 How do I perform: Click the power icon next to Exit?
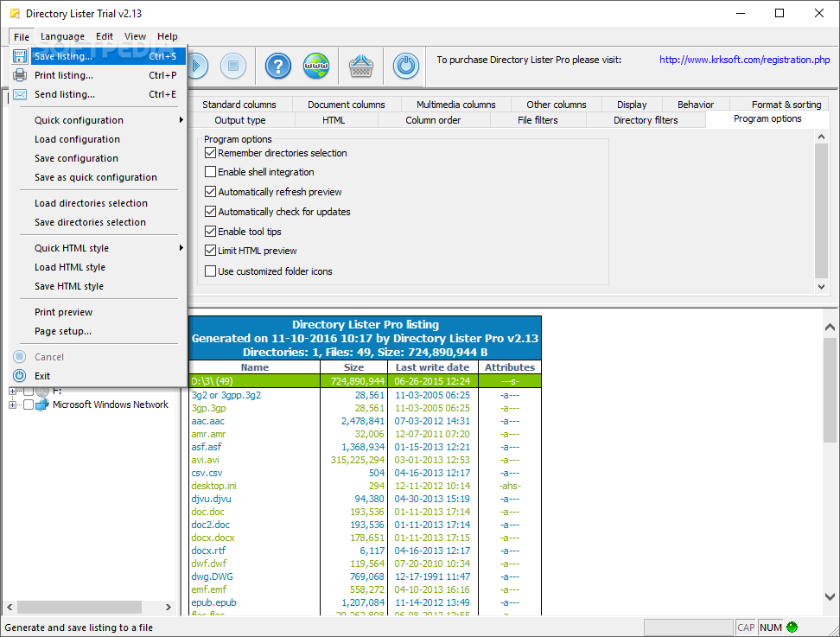20,376
